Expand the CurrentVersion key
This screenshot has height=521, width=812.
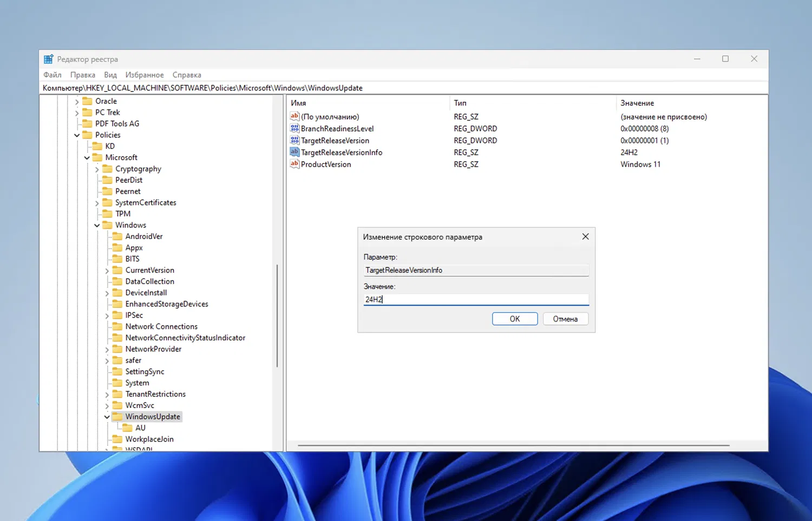click(x=107, y=271)
